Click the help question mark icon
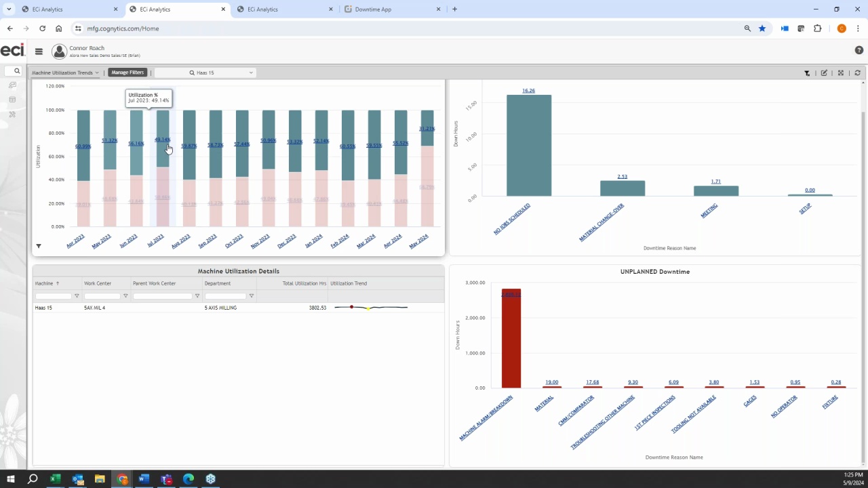The height and width of the screenshot is (488, 868). [x=859, y=51]
